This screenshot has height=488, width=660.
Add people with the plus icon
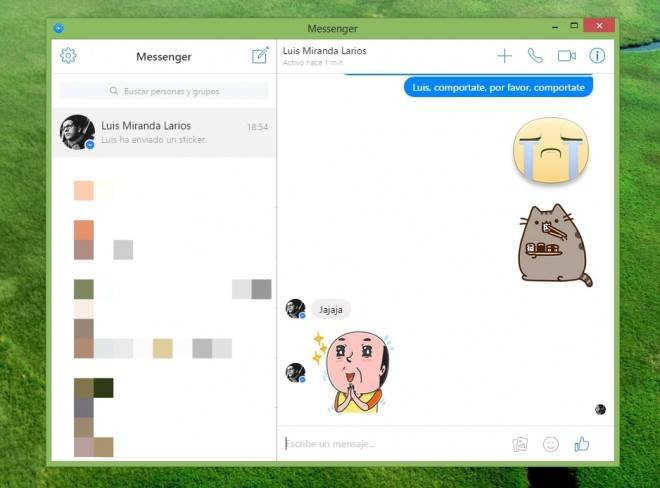coord(504,56)
